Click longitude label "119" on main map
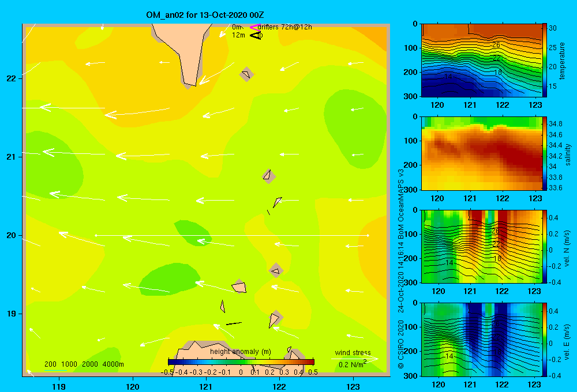Image resolution: width=577 pixels, height=392 pixels. click(x=59, y=386)
